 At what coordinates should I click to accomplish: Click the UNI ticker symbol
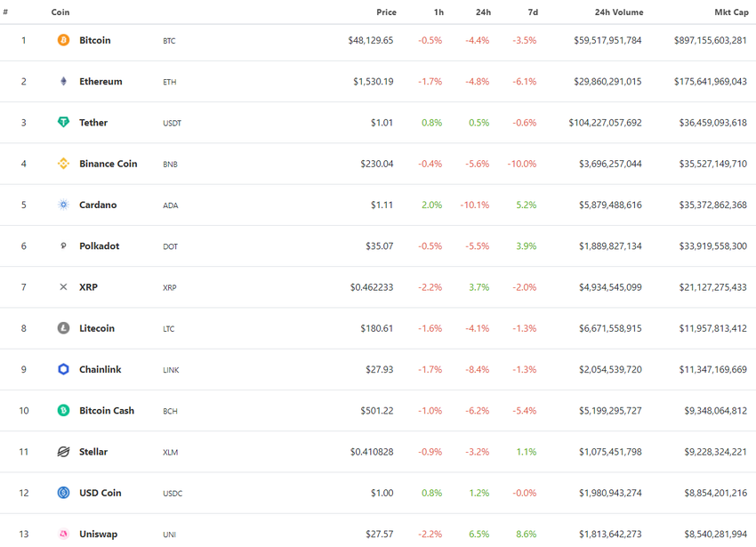169,535
